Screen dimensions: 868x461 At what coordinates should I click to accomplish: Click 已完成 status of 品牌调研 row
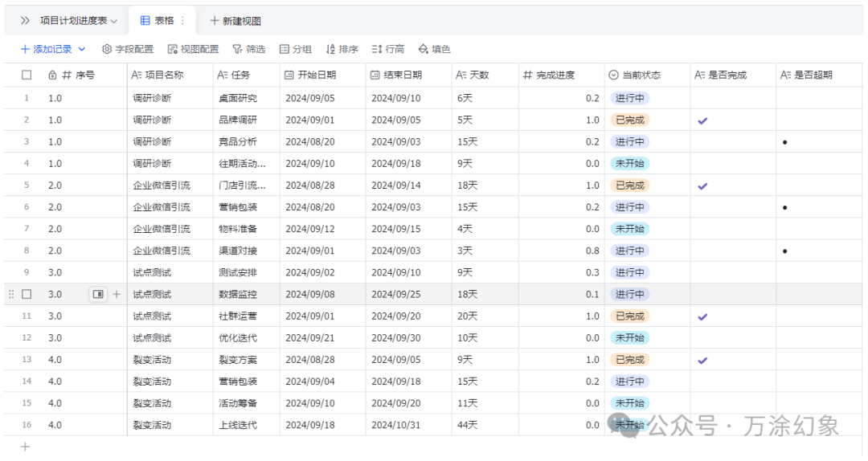[x=629, y=120]
